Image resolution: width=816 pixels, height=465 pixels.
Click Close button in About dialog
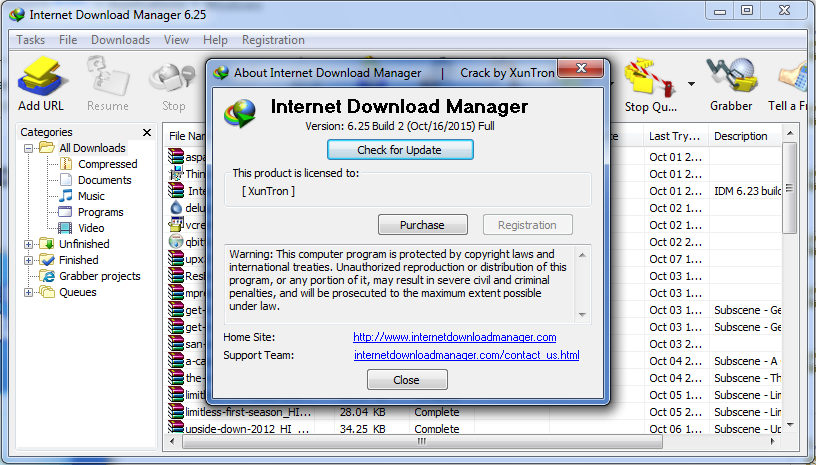coord(406,380)
